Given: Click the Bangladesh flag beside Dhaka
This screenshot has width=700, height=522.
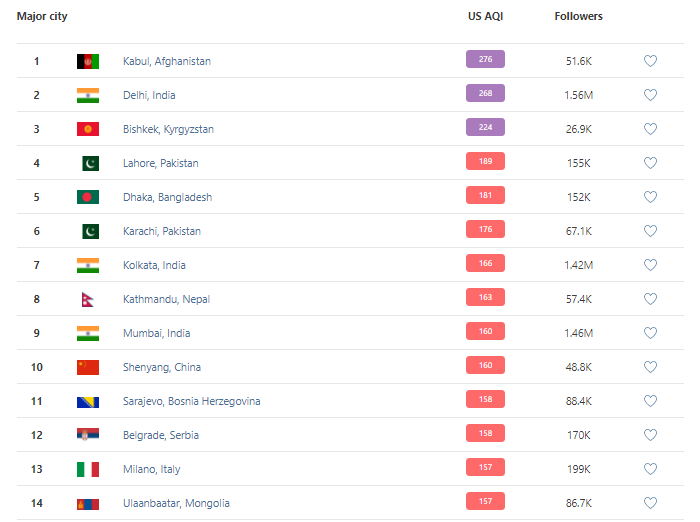Looking at the screenshot, I should point(88,197).
